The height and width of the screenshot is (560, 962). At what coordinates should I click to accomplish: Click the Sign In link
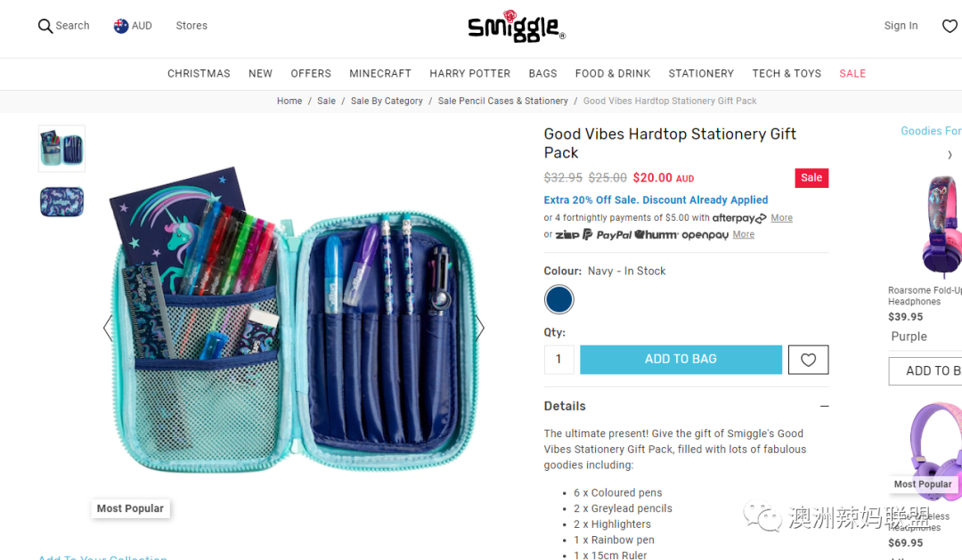pyautogui.click(x=901, y=26)
